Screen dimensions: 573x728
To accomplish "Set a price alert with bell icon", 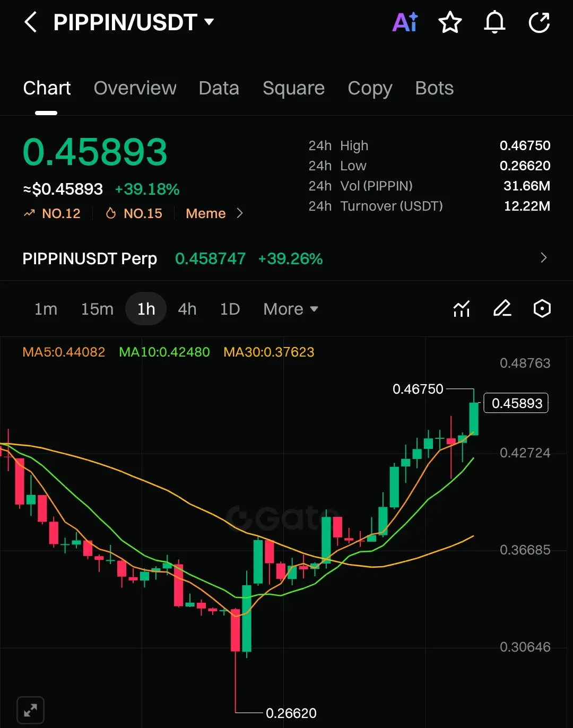I will 494,22.
